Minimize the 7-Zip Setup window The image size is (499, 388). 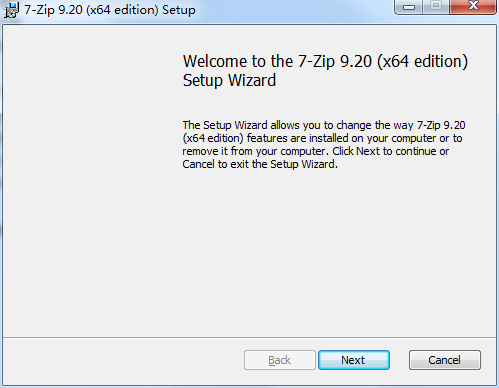[409, 7]
